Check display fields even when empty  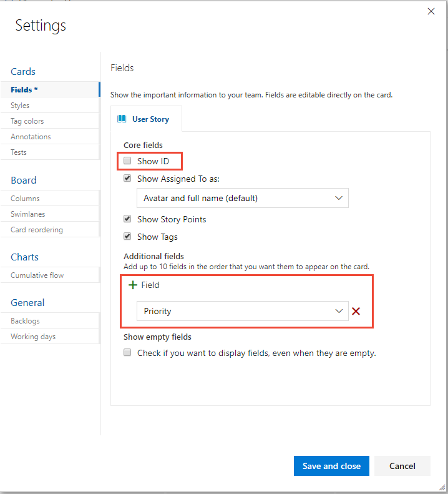127,352
